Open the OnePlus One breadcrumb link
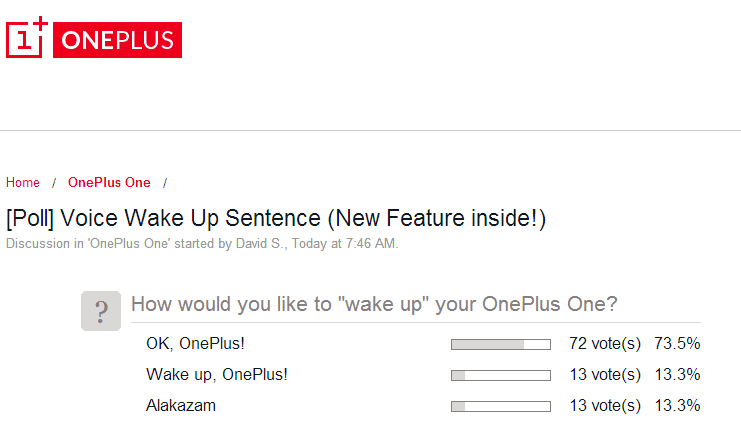This screenshot has height=422, width=741. click(109, 182)
